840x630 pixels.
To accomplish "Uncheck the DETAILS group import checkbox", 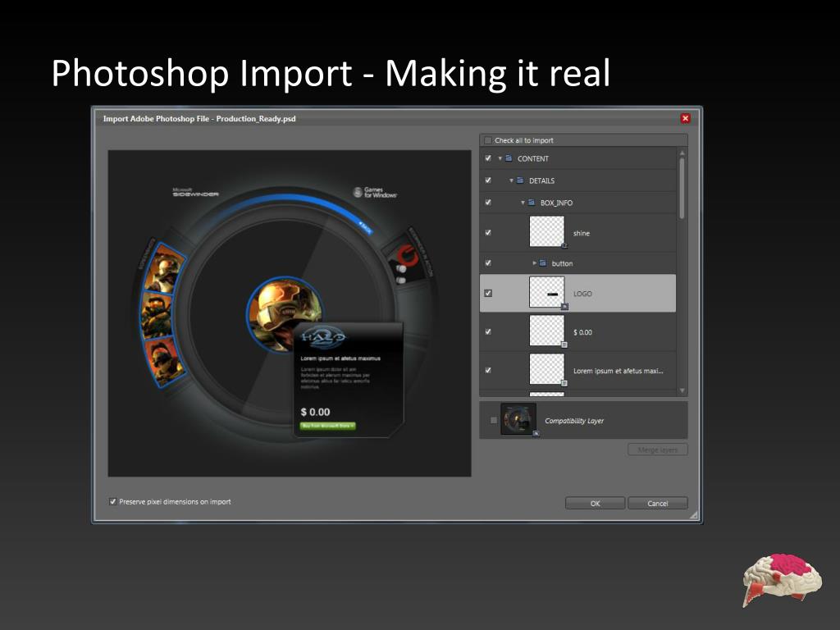I will point(488,180).
